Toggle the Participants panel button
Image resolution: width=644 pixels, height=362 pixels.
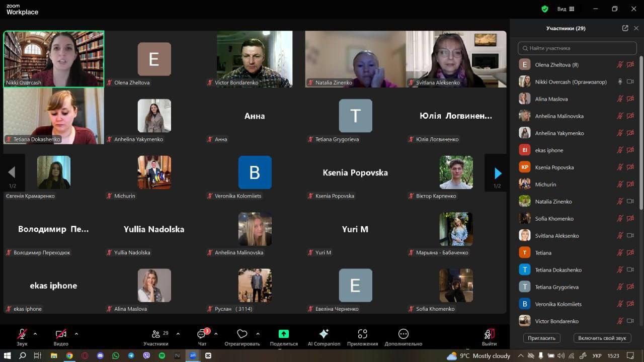(155, 334)
